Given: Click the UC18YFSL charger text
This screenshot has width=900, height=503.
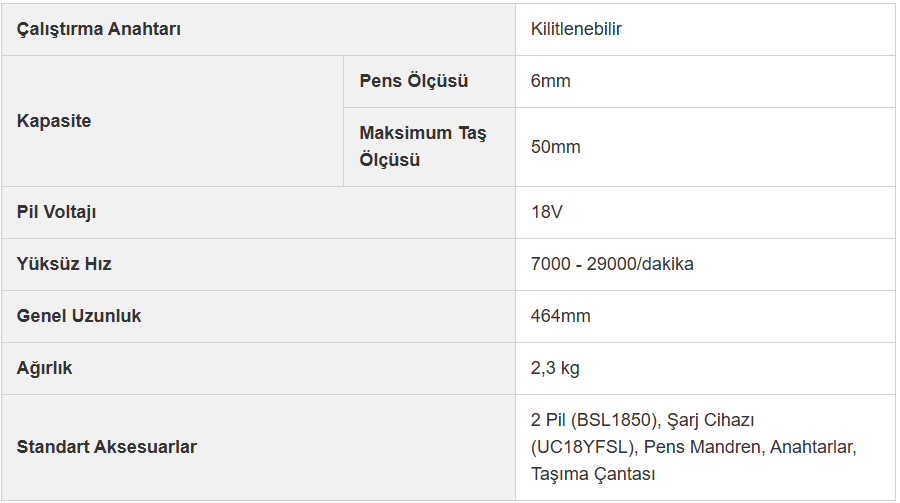Looking at the screenshot, I should 585,447.
